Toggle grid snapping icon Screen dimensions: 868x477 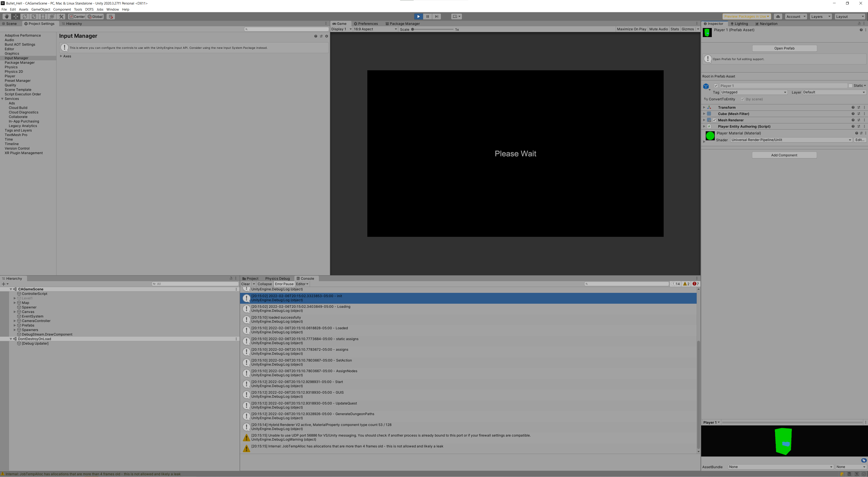coord(111,16)
